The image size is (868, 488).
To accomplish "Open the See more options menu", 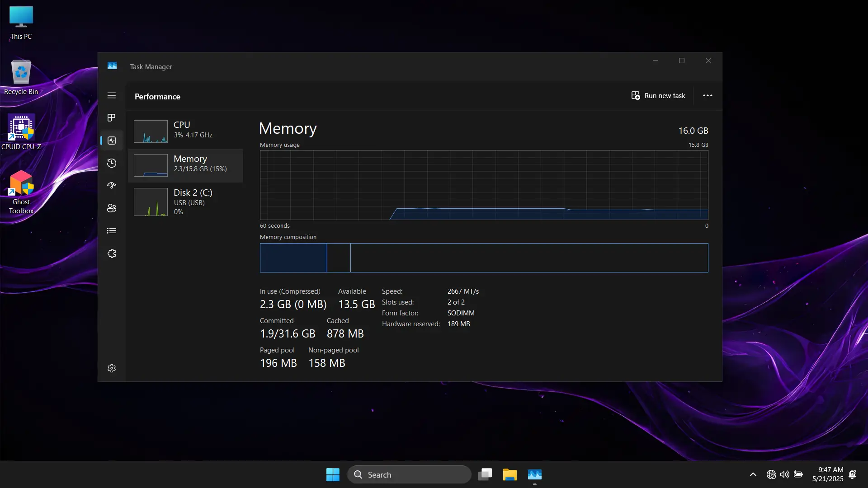I will pos(708,96).
